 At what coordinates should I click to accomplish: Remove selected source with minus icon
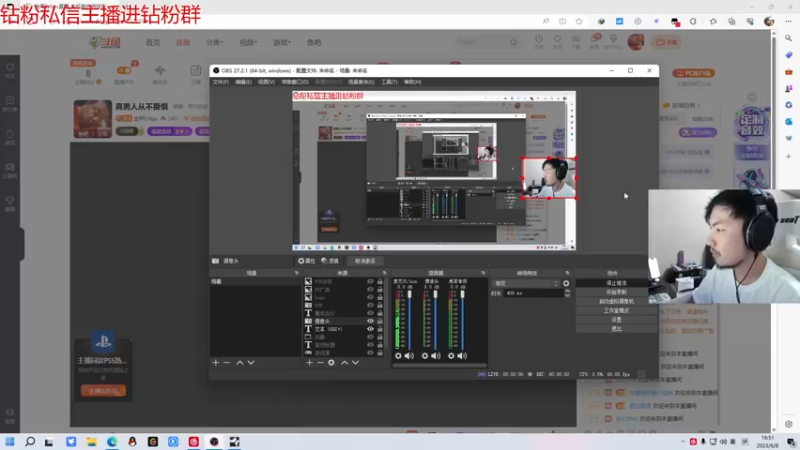(x=320, y=362)
